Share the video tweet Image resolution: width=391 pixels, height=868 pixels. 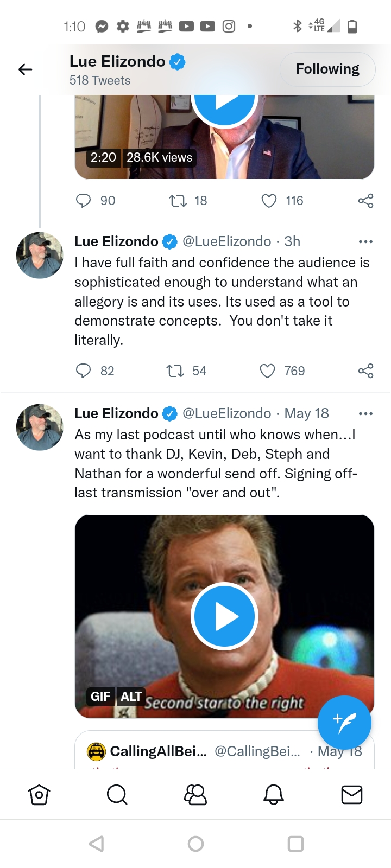365,201
